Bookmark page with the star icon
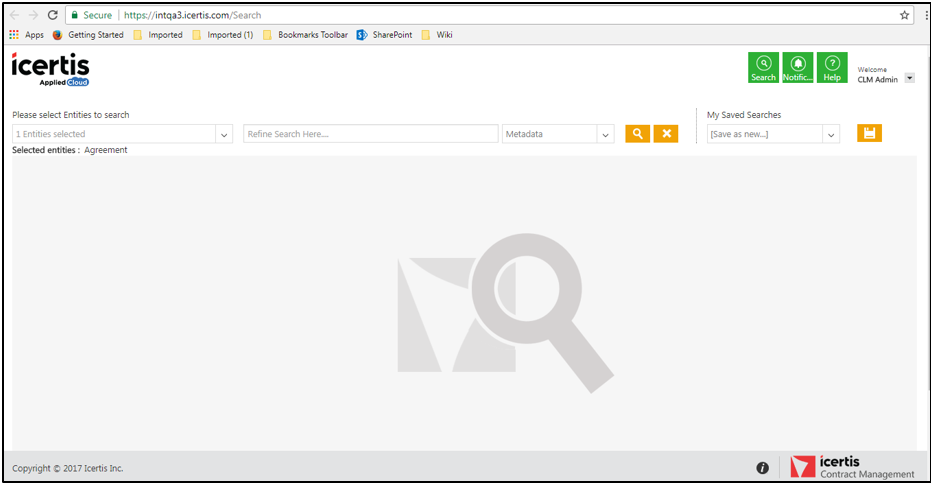Image resolution: width=931 pixels, height=485 pixels. pos(904,15)
